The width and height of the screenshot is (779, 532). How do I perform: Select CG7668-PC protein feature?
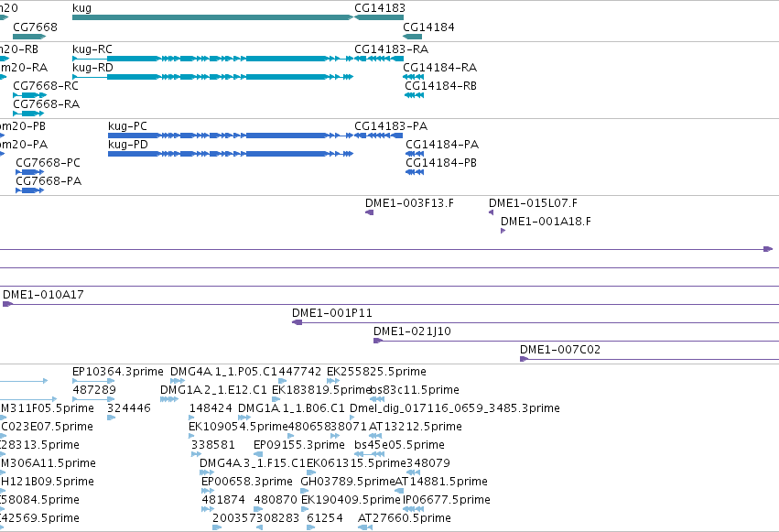pyautogui.click(x=30, y=172)
